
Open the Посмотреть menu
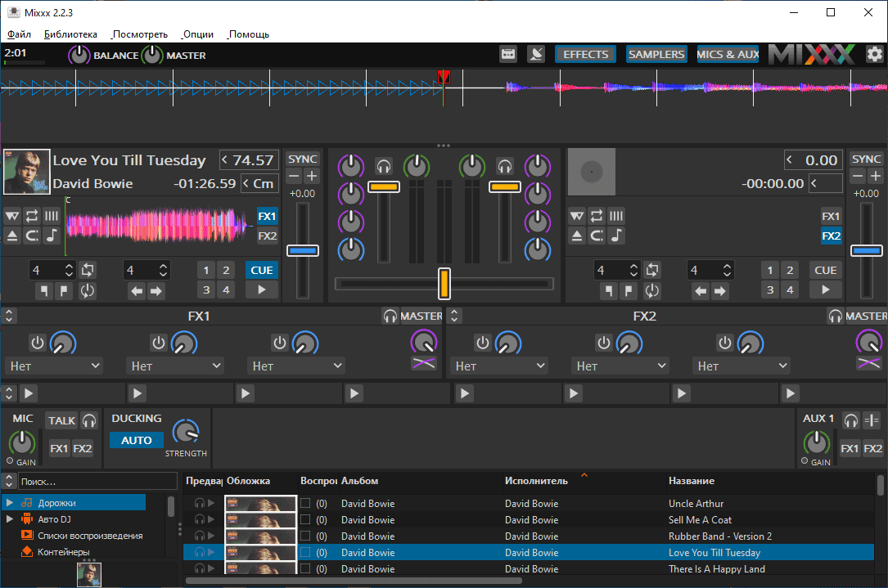click(139, 34)
